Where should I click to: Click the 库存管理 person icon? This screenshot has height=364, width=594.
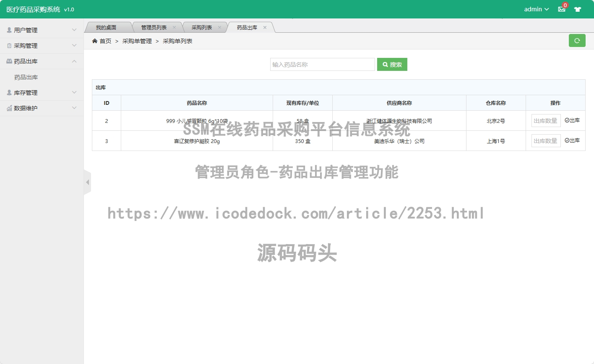click(9, 93)
